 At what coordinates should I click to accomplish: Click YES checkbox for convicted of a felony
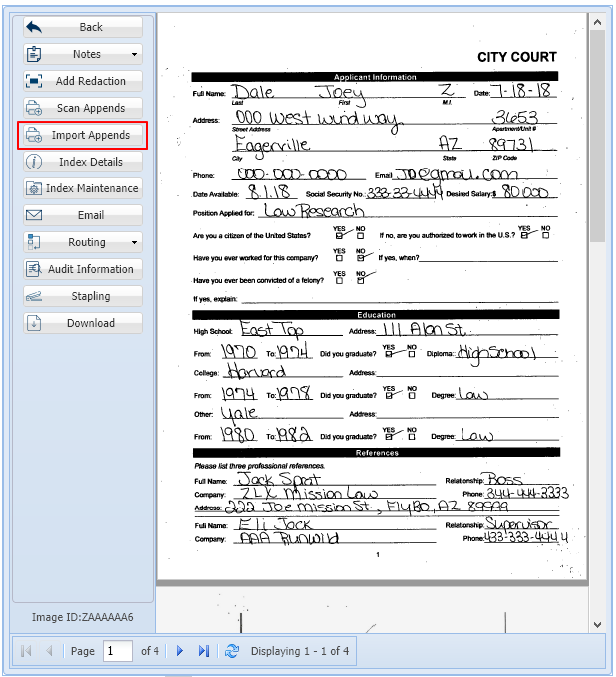coord(339,280)
